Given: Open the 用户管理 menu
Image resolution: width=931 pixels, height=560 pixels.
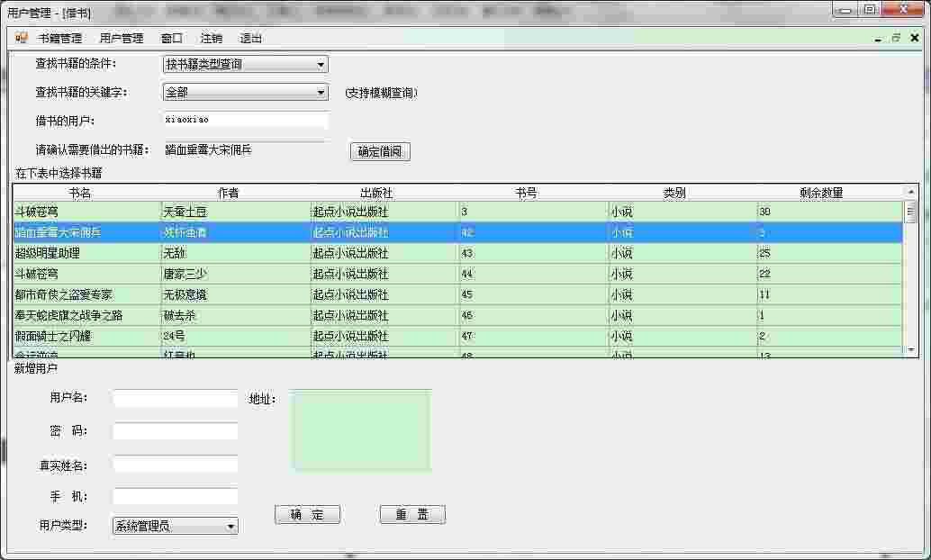Looking at the screenshot, I should [x=122, y=38].
